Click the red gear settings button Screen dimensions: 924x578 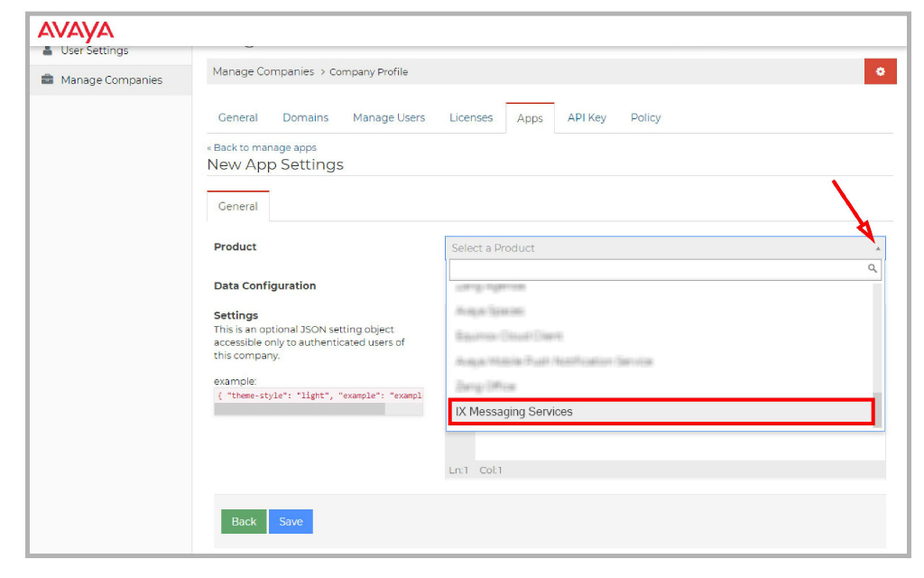click(x=881, y=71)
